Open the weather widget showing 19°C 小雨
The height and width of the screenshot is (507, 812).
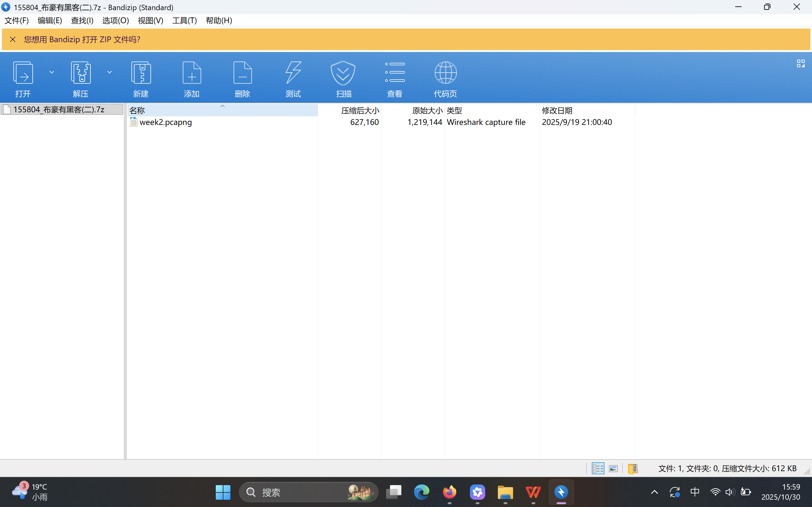[30, 492]
